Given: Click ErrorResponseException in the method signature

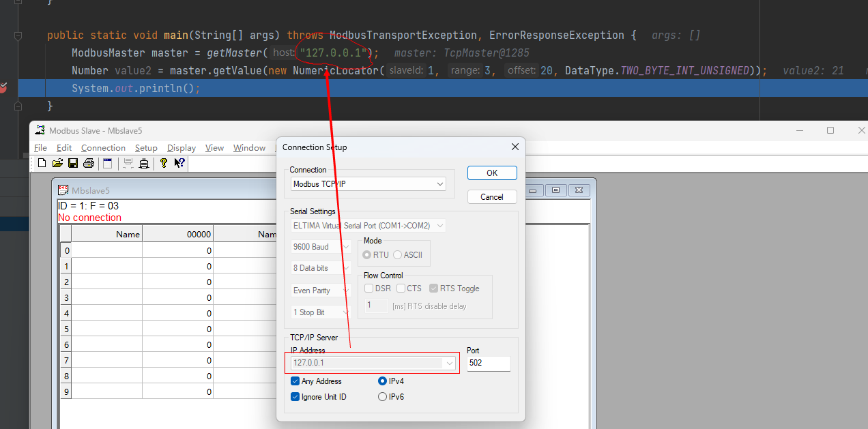Looking at the screenshot, I should 557,35.
